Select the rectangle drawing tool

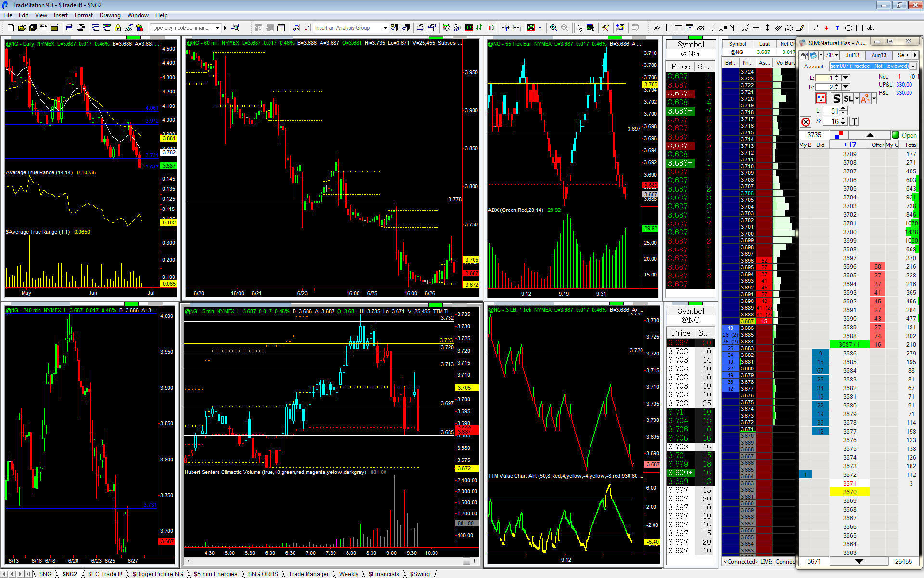(x=860, y=28)
